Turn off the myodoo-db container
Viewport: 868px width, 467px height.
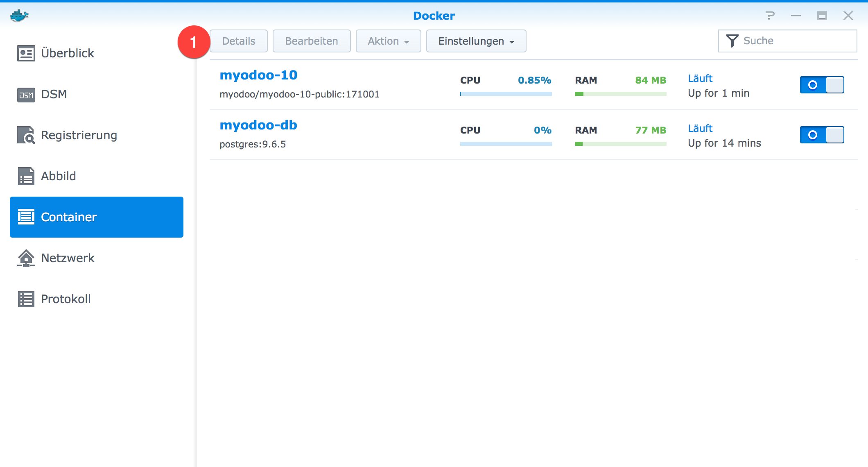821,134
